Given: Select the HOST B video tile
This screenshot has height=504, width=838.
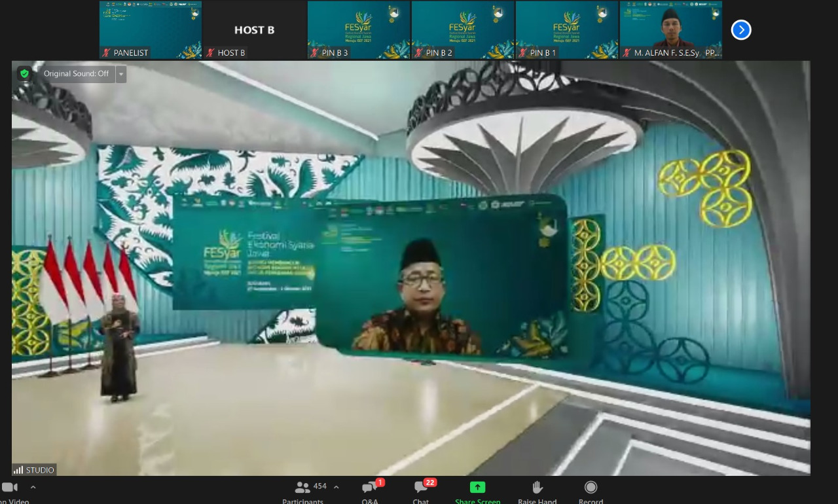Looking at the screenshot, I should pyautogui.click(x=254, y=30).
